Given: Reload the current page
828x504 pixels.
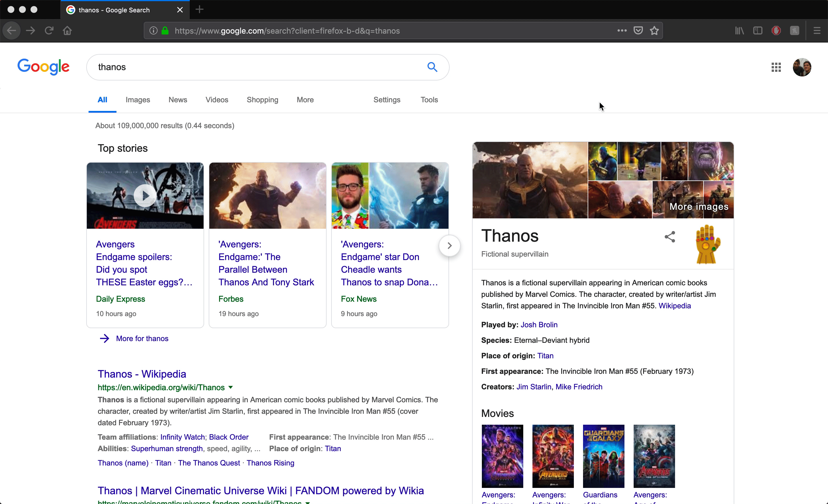Looking at the screenshot, I should tap(49, 31).
